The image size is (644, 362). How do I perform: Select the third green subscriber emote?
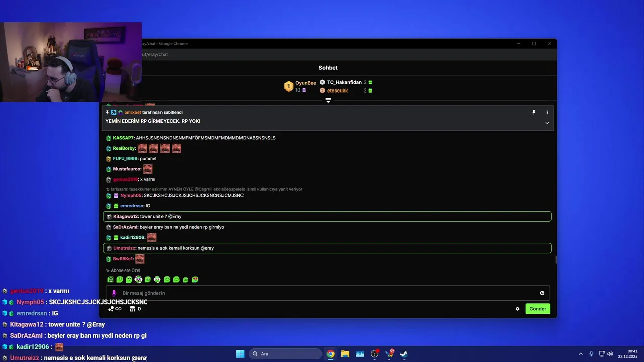[129, 279]
